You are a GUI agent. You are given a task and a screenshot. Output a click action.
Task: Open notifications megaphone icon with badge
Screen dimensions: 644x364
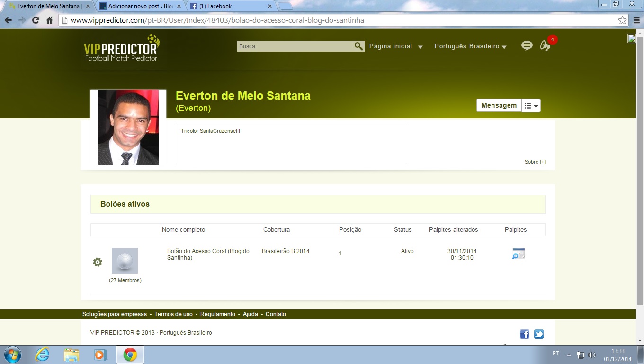(x=545, y=46)
